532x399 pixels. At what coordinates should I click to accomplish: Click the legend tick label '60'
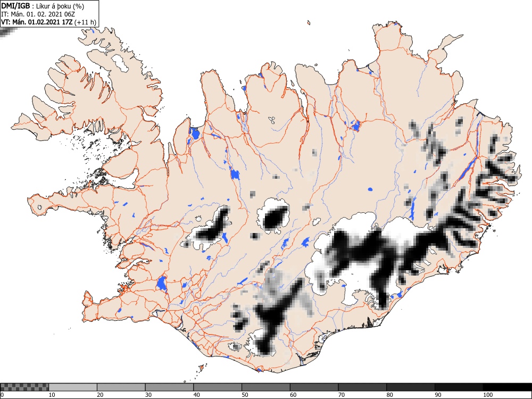pyautogui.click(x=293, y=395)
